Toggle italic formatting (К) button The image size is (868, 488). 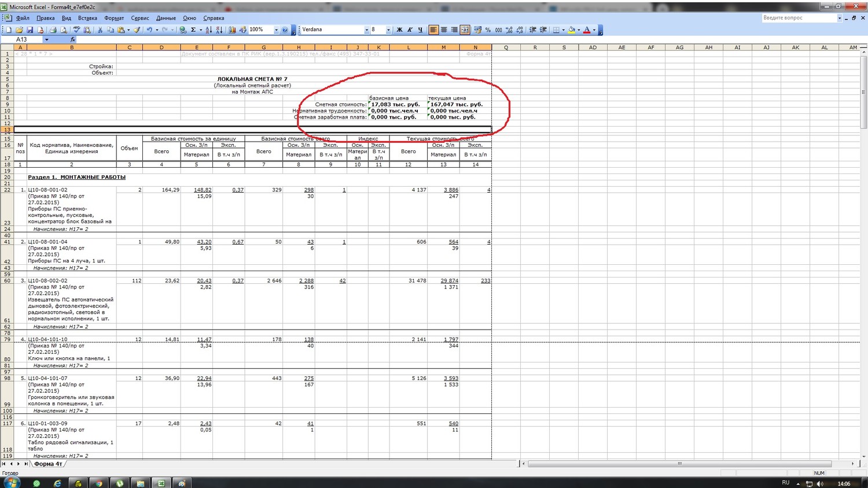(x=410, y=29)
